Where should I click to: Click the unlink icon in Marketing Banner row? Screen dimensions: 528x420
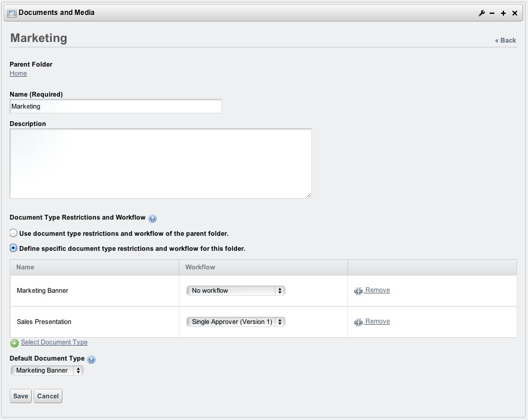(358, 291)
